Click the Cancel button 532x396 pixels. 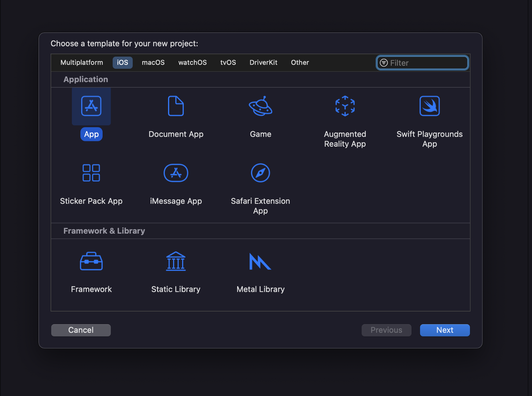pos(81,330)
